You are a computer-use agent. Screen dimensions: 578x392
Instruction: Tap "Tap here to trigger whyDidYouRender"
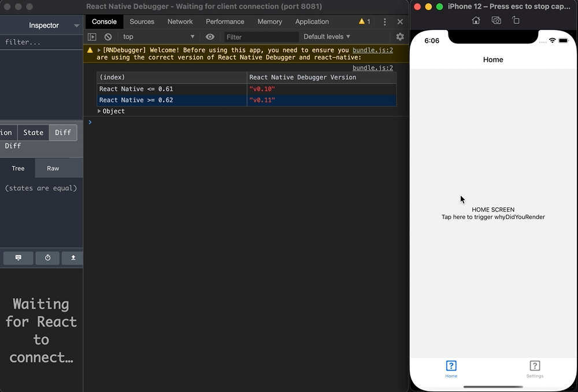click(493, 217)
